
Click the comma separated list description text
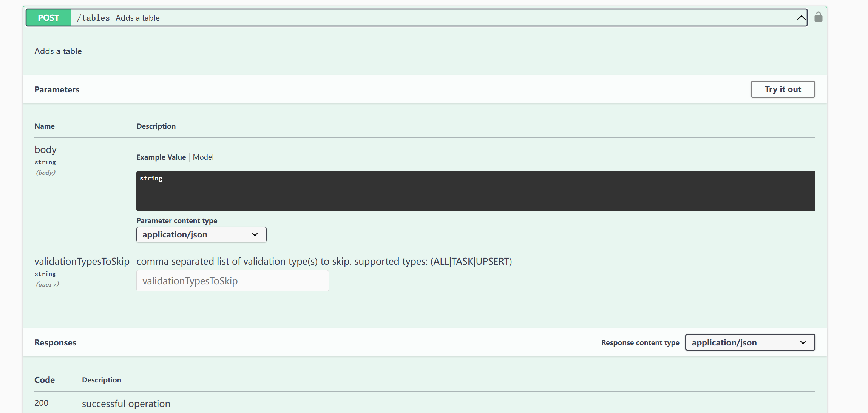(x=324, y=261)
